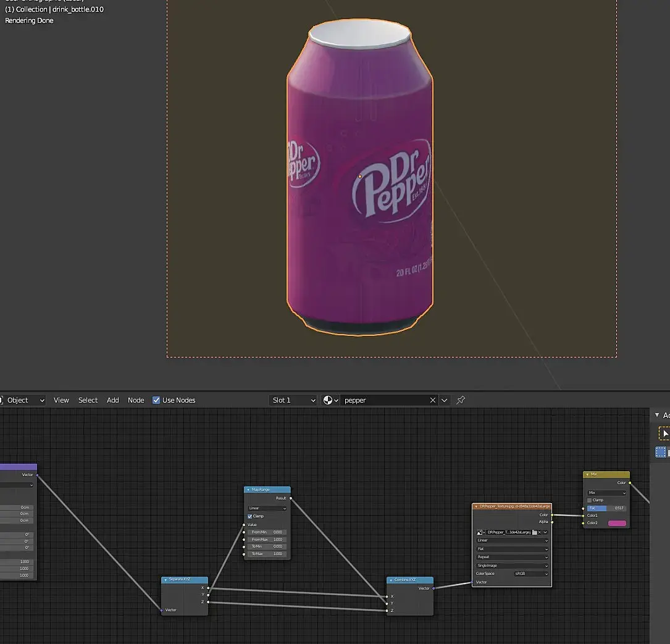Clear the pepper material with X icon

pyautogui.click(x=433, y=400)
